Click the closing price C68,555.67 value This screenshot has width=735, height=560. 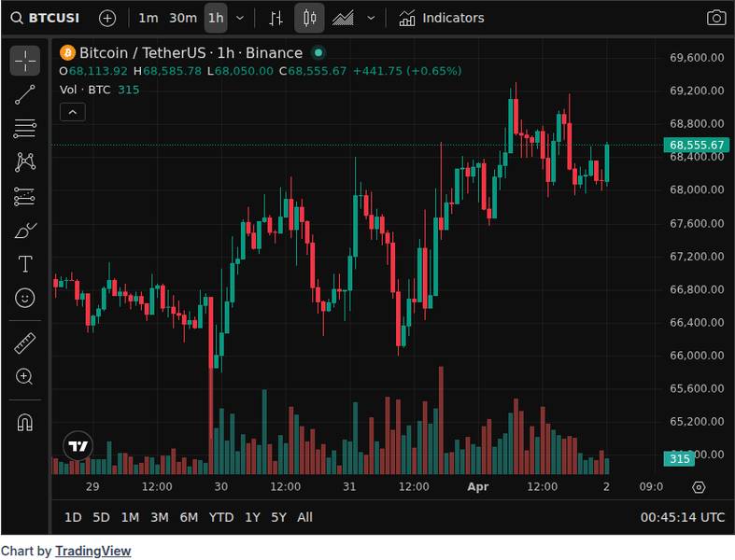click(313, 71)
